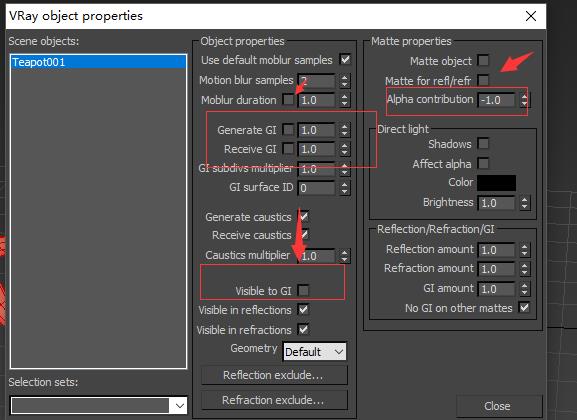Adjust the Alpha contribution spinner
The image size is (577, 420).
[525, 100]
